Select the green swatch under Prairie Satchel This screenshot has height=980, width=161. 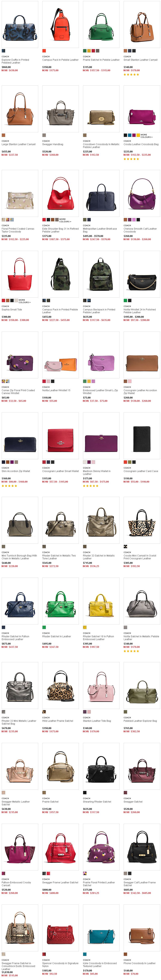tap(85, 51)
